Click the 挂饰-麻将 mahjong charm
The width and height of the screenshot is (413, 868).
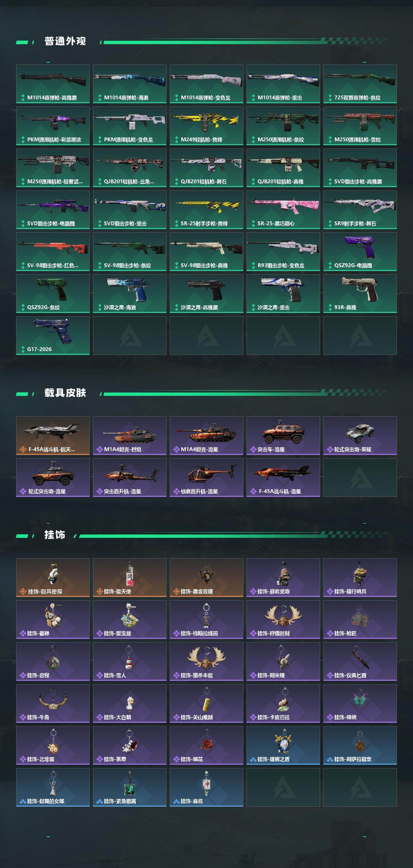(x=206, y=787)
